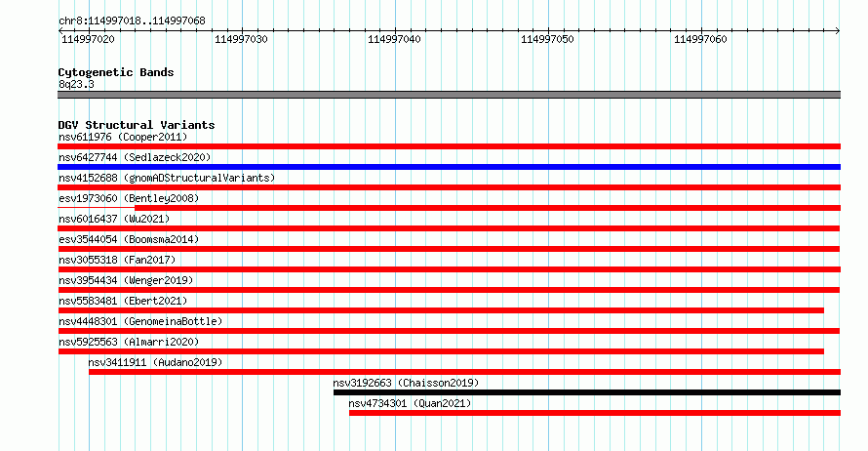Select the nsv4448301 red bar
Viewport: 868px width, 451px height.
pyautogui.click(x=449, y=331)
